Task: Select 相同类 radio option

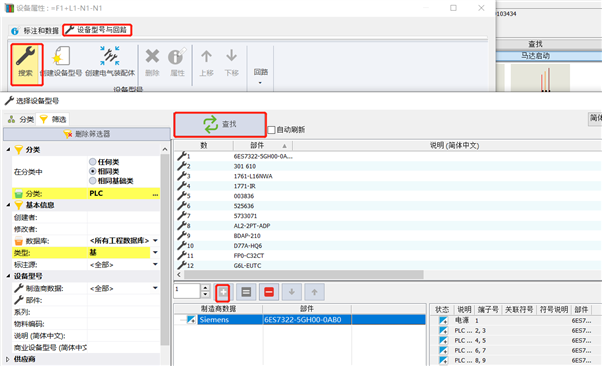Action: (x=93, y=171)
